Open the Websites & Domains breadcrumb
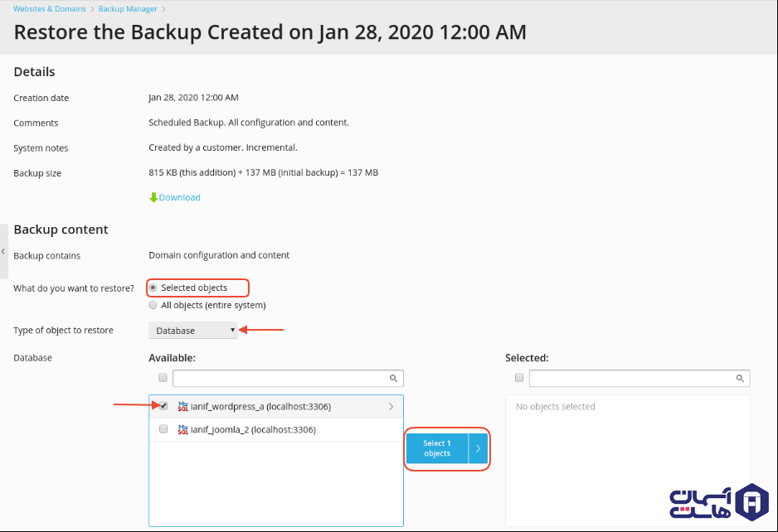This screenshot has height=532, width=778. coord(49,9)
